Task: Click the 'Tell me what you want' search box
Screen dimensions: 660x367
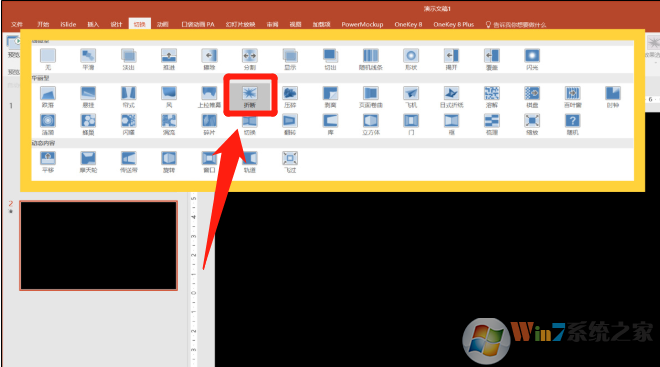Action: (x=516, y=24)
